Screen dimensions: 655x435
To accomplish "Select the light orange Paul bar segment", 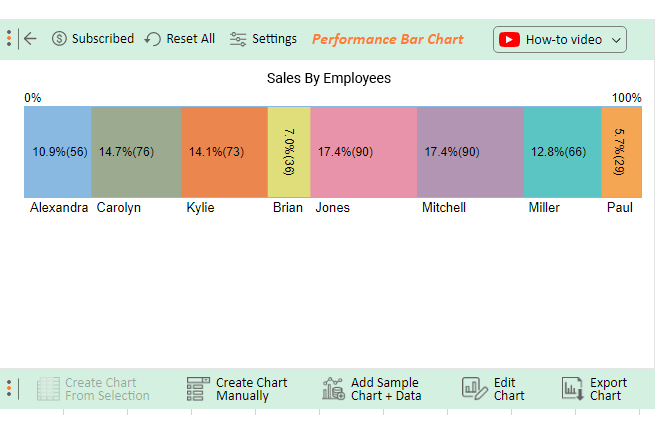I will click(x=621, y=152).
